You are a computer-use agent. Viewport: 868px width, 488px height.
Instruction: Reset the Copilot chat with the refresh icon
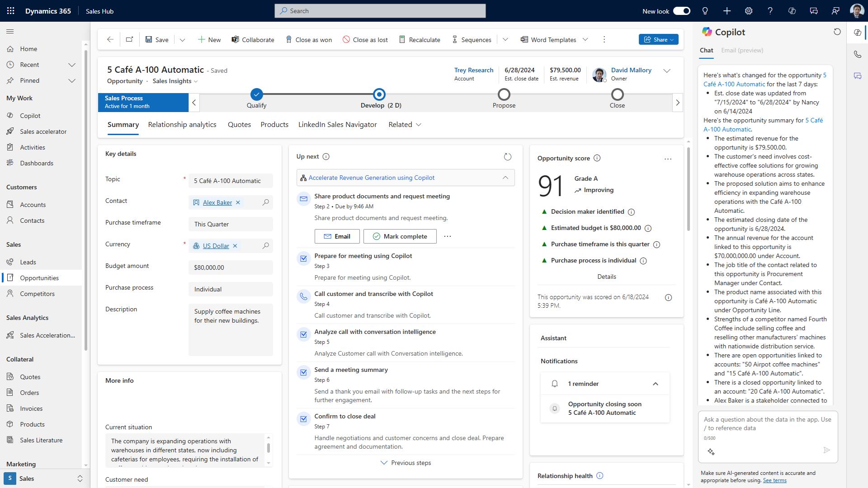pos(837,32)
